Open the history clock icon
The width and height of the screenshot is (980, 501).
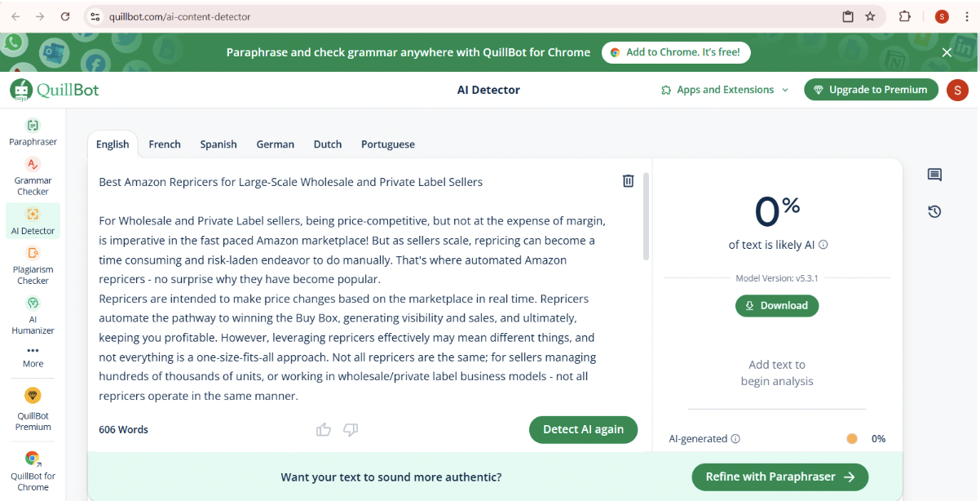(x=934, y=211)
